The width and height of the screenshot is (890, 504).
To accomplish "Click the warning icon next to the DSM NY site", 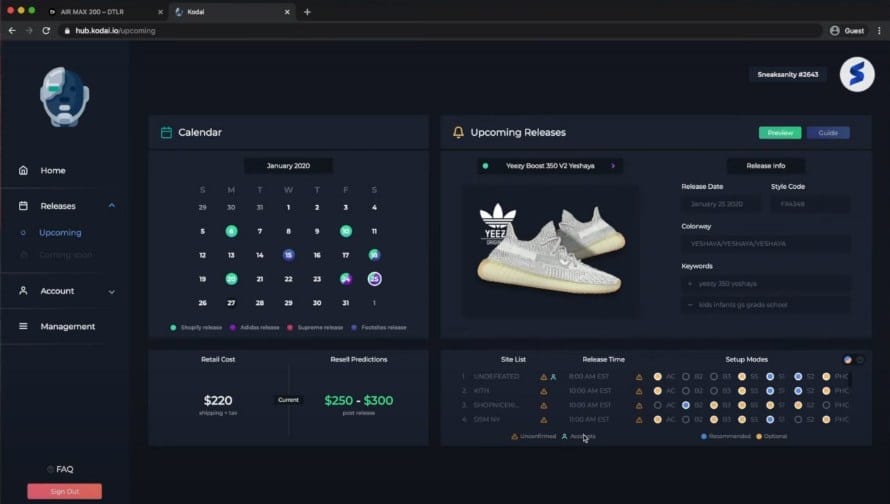I will [544, 420].
